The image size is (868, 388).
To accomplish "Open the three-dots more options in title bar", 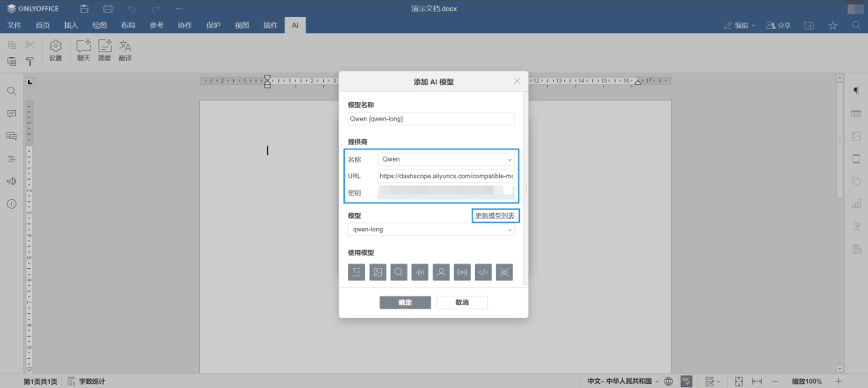I will coord(178,9).
